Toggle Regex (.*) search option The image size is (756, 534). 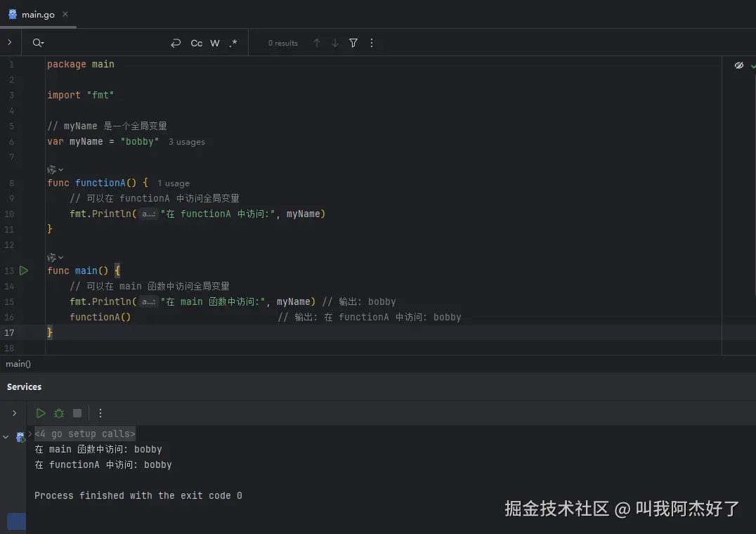coord(233,43)
